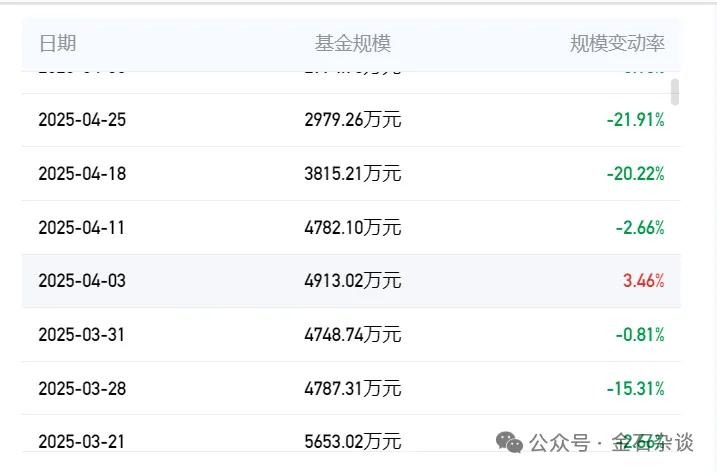Click fund size 2979.26万元
Viewport: 717px width, 472px height.
352,120
